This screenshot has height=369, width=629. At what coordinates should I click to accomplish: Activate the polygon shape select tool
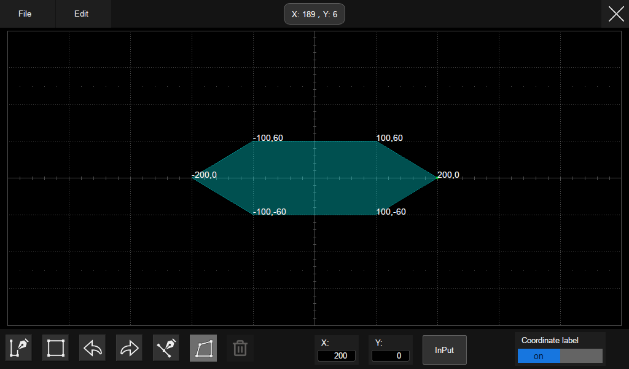tap(203, 348)
